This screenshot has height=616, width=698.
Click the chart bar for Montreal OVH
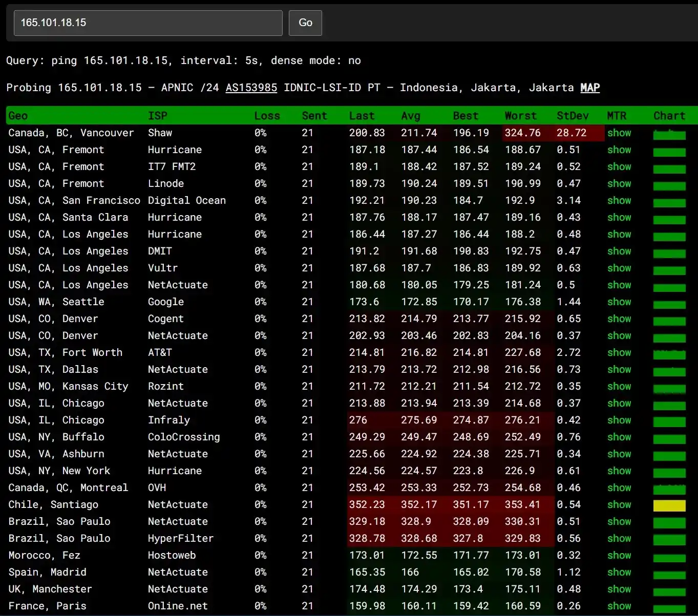pyautogui.click(x=669, y=490)
